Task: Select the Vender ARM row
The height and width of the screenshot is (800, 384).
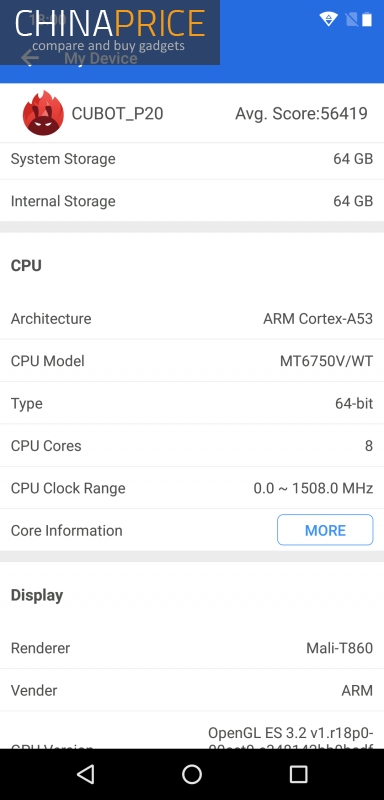Action: (x=192, y=690)
